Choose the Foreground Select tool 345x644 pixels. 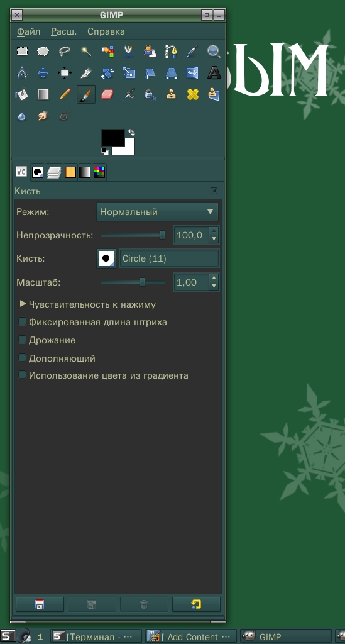point(150,52)
